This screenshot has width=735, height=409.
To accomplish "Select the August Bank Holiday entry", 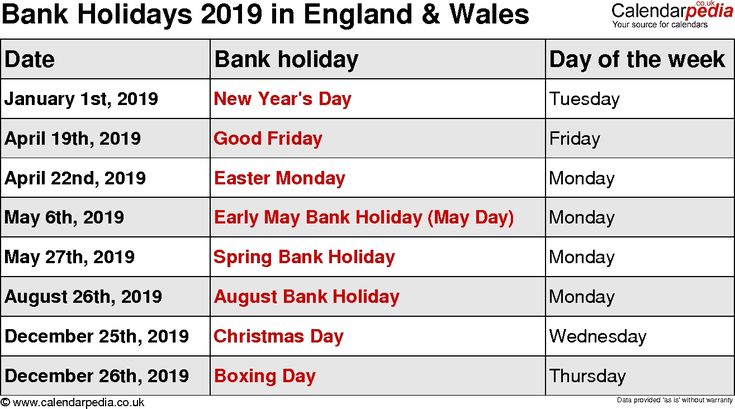I will click(306, 297).
